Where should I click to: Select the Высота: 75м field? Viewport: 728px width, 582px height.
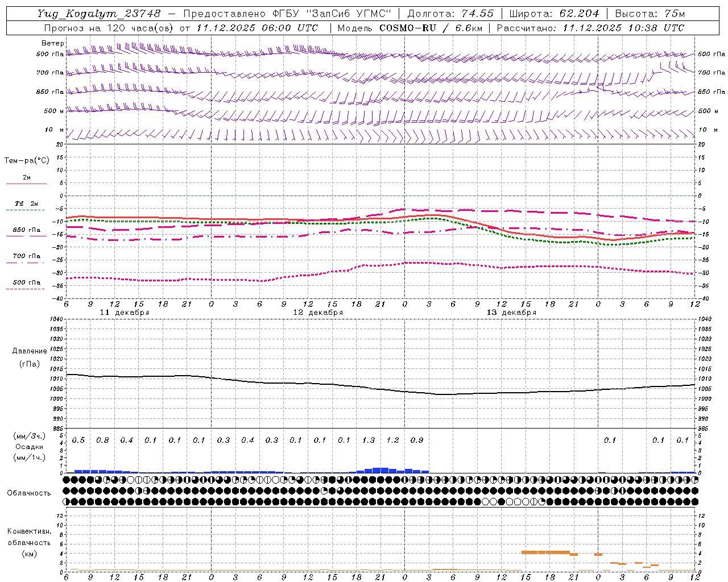click(x=650, y=14)
